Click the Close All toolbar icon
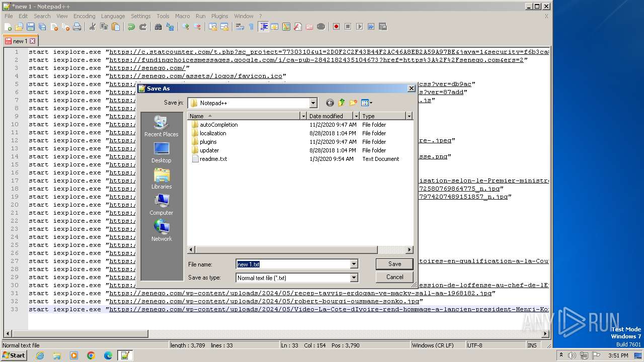The width and height of the screenshot is (644, 362). pos(65,27)
